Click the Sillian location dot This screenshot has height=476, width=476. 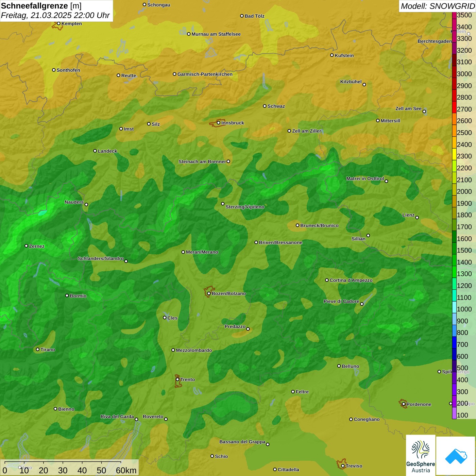(x=368, y=235)
